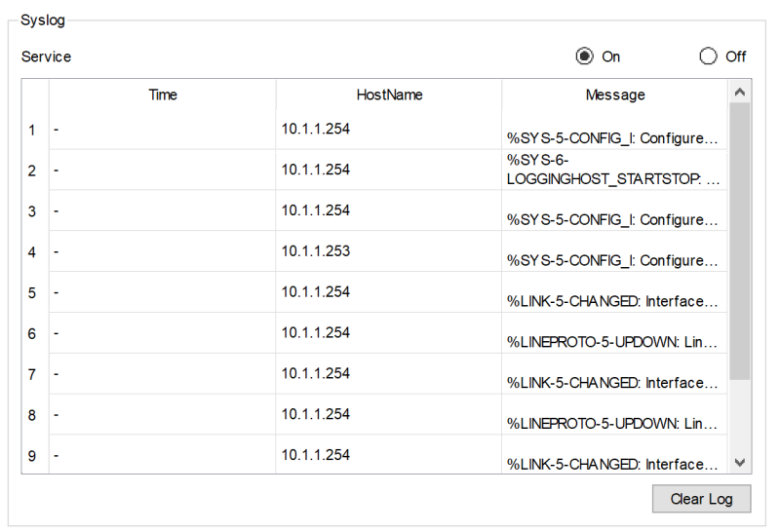Image resolution: width=780 pixels, height=532 pixels.
Task: Select the Off service radio button
Action: click(x=709, y=57)
